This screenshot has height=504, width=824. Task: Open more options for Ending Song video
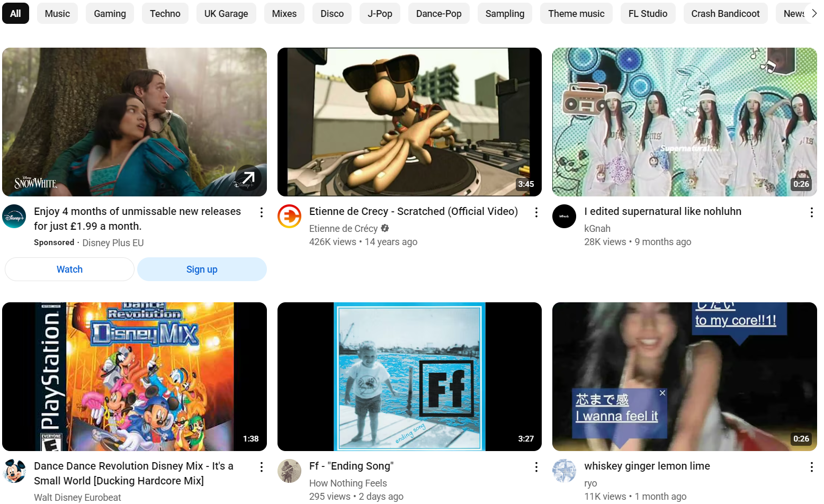tap(536, 467)
